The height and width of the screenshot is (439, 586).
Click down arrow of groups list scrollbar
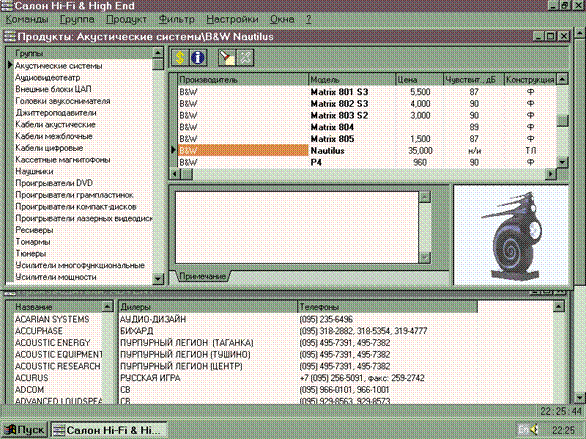(158, 279)
